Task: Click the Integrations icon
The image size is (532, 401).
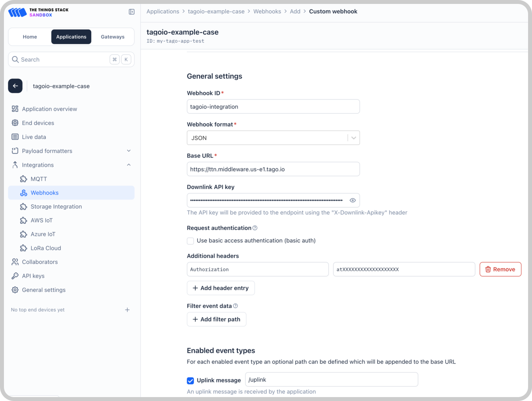Action: point(15,165)
